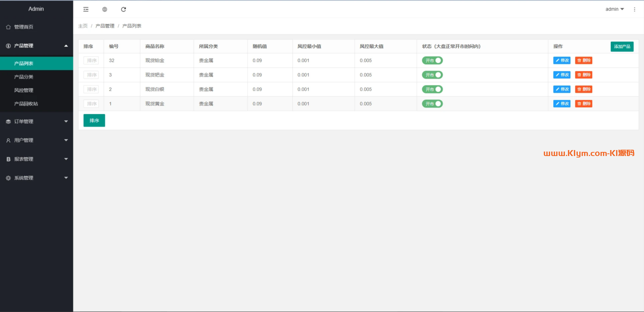Click 风控最小值 column header

tap(309, 47)
